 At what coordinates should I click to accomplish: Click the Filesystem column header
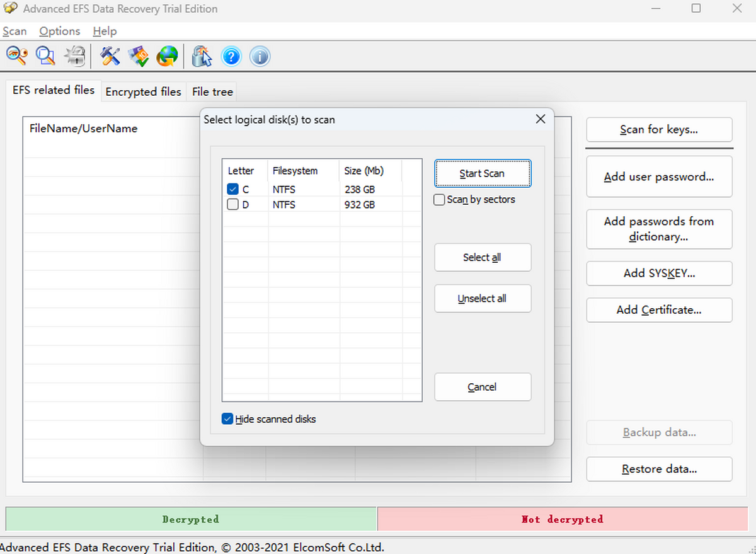pos(304,171)
